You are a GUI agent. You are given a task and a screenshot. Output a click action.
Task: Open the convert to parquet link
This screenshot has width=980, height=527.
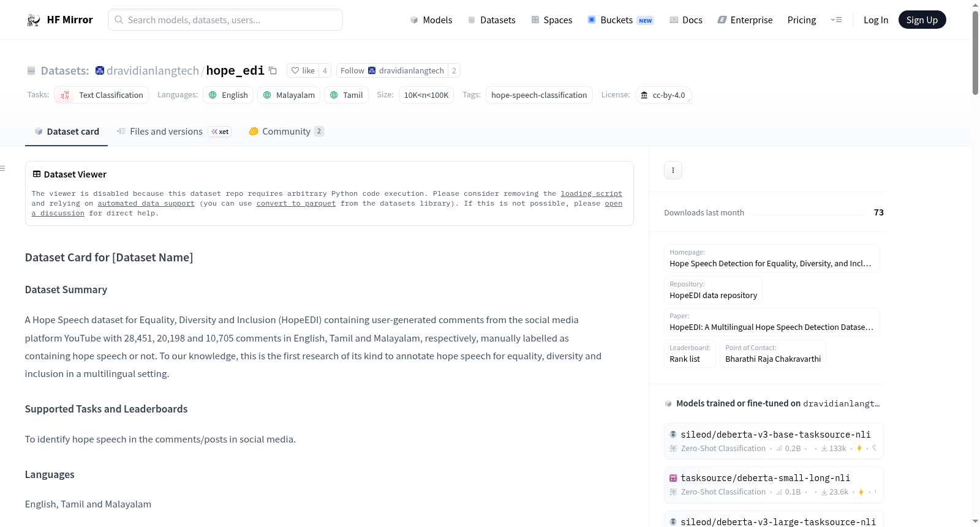pos(296,204)
